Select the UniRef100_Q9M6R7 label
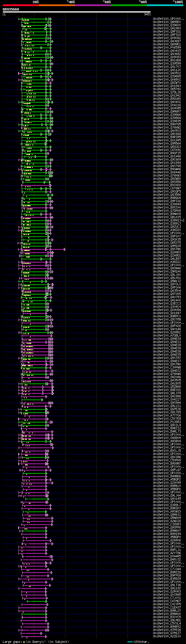Viewport: 186px width, 644px height. pyautogui.click(x=167, y=111)
